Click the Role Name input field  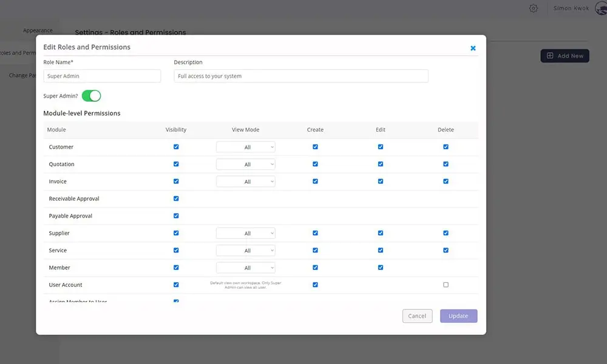click(x=102, y=76)
